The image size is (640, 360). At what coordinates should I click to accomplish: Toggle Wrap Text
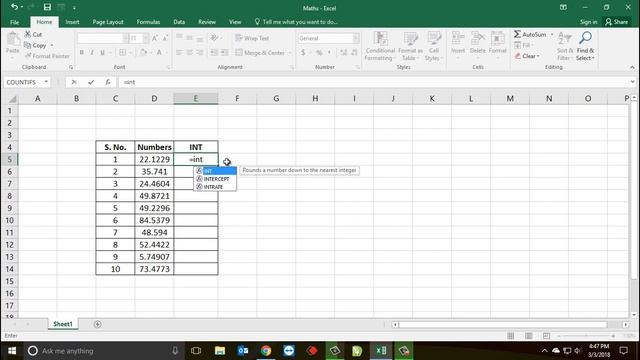[x=252, y=38]
